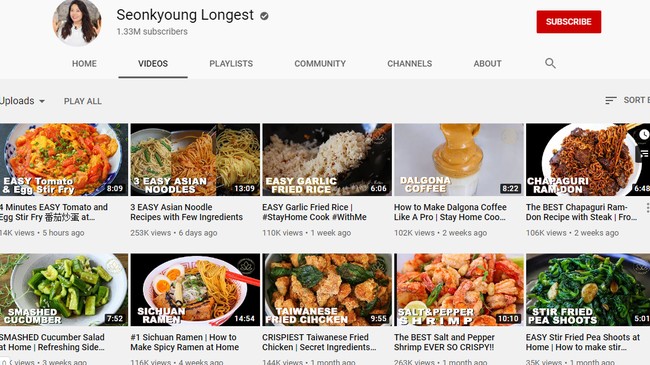
Task: Click '253K views • 6 days ago' text
Action: point(174,233)
